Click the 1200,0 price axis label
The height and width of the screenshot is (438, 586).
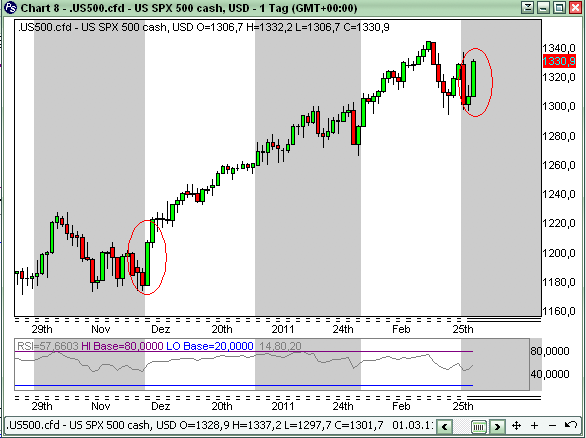click(559, 253)
